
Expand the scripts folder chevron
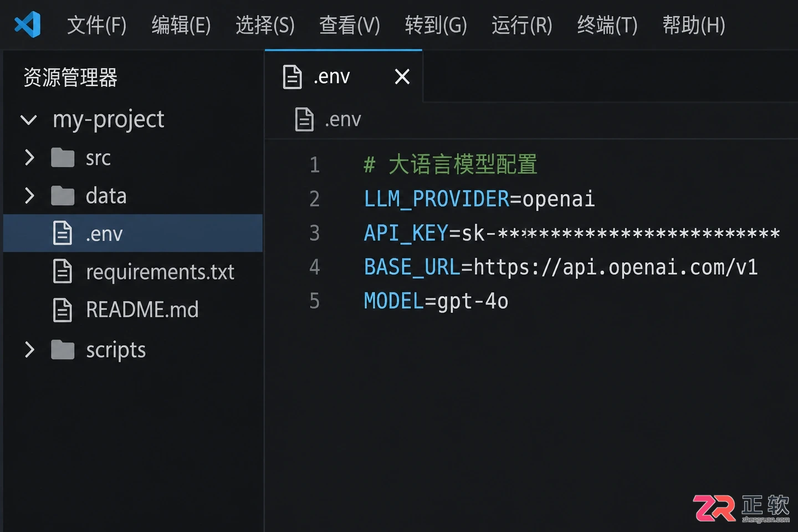(29, 350)
